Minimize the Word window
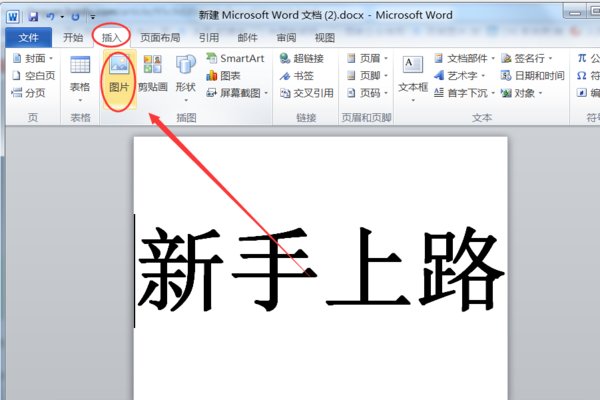The height and width of the screenshot is (400, 600). [575, 13]
